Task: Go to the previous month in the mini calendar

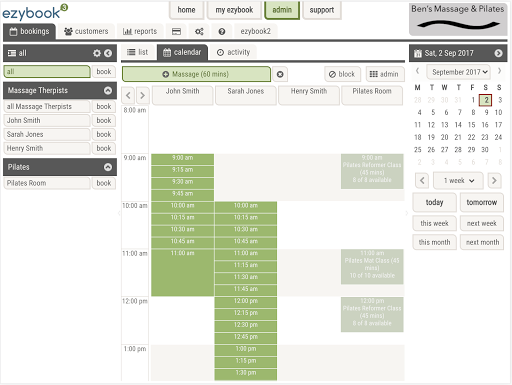Action: click(x=417, y=71)
